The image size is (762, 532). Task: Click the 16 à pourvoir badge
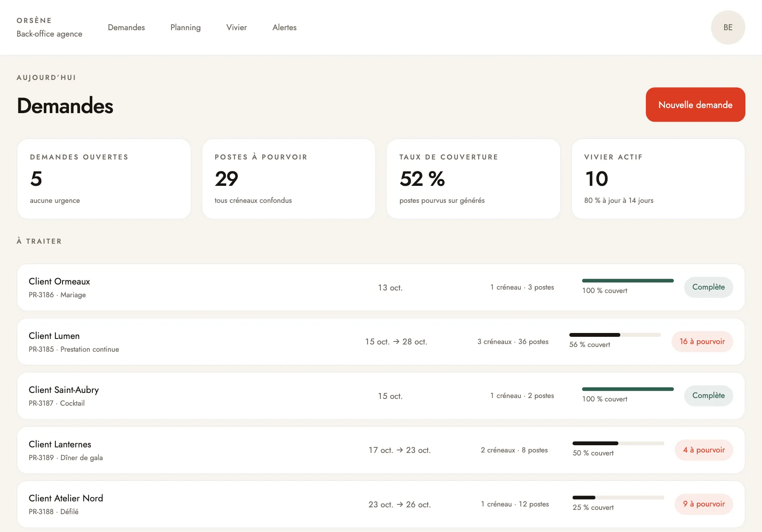point(702,341)
